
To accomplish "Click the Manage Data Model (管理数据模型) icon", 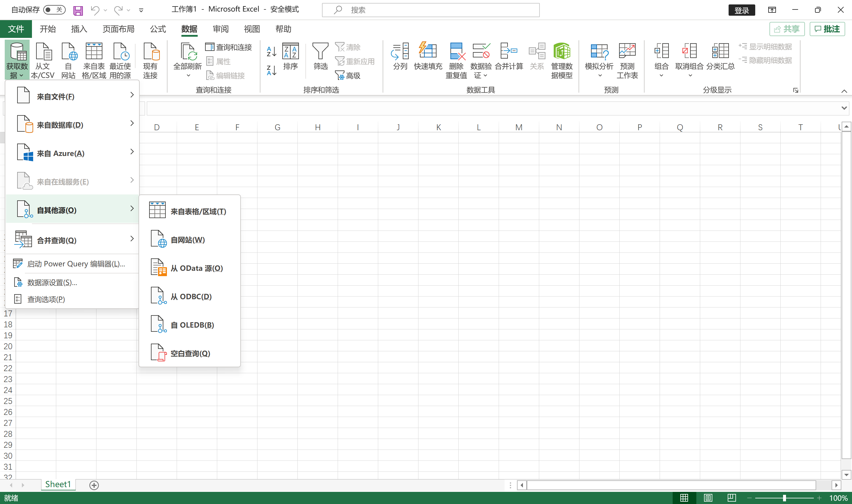I will pos(561,51).
